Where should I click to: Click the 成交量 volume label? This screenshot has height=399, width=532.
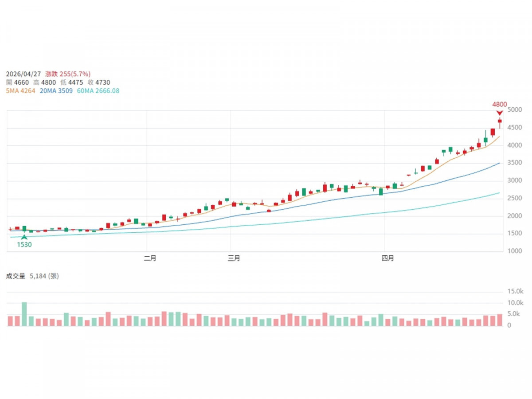coord(16,276)
